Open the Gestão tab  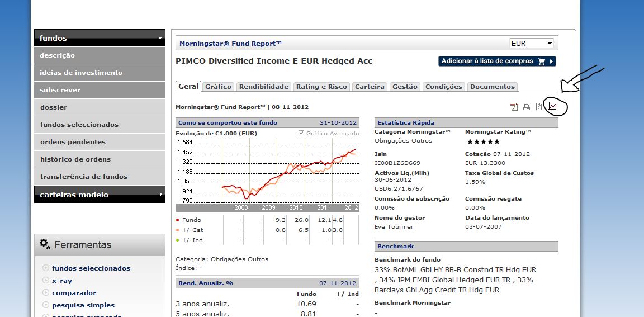pyautogui.click(x=405, y=87)
